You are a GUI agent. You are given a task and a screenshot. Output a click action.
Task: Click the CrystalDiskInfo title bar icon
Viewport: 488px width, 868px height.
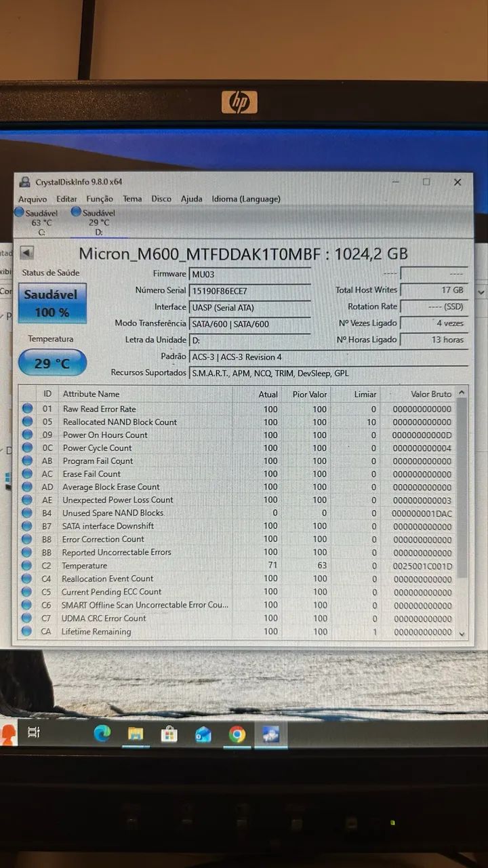pyautogui.click(x=25, y=182)
